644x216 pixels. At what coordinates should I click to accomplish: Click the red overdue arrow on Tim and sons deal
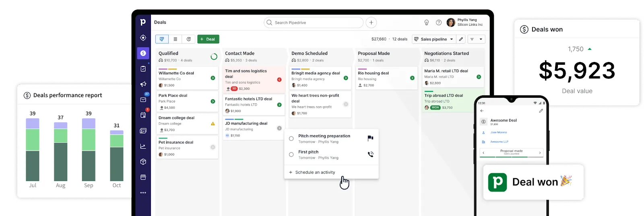click(x=279, y=80)
